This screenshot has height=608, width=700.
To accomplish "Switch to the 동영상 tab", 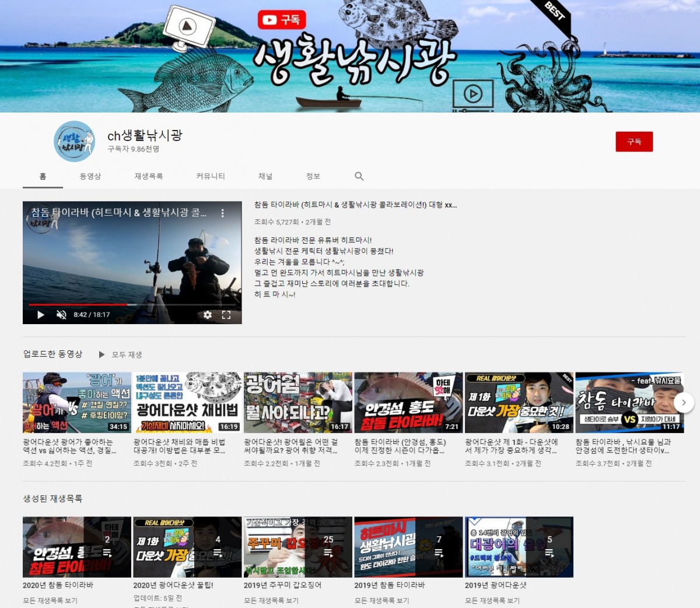I will pos(90,176).
